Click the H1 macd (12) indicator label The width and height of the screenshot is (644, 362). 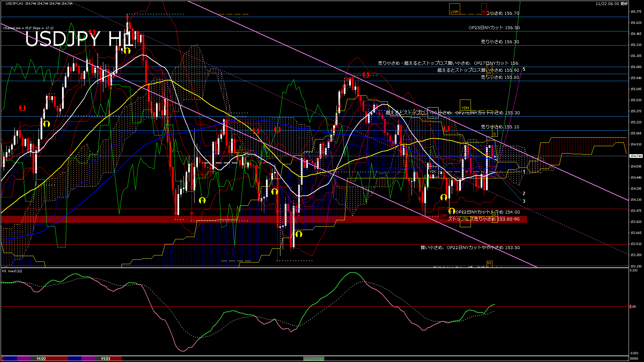[x=12, y=271]
